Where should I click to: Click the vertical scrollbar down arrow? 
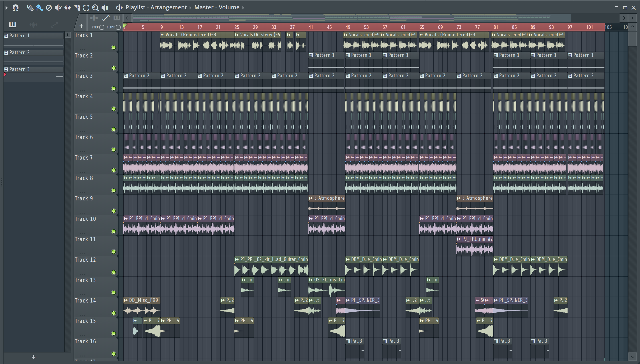click(x=632, y=356)
